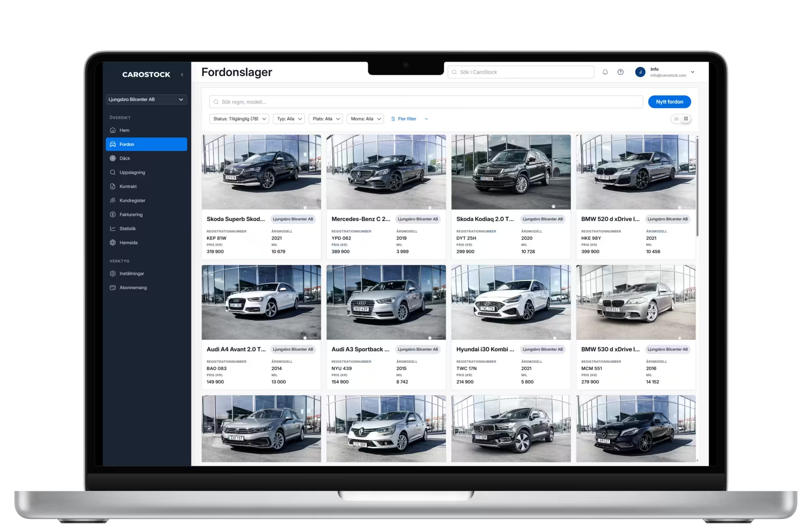Click the Ljungsbro Bilcenter AB tag on Skoda Kodiaq
This screenshot has width=812, height=528.
[543, 219]
